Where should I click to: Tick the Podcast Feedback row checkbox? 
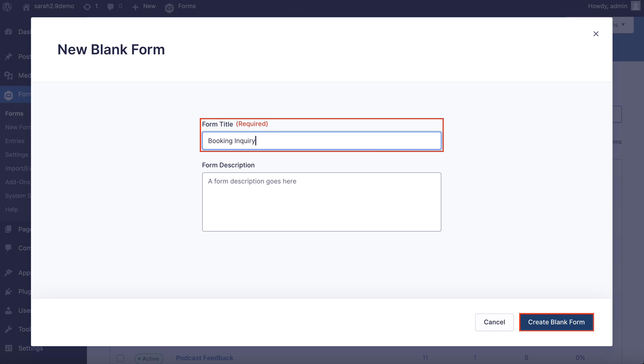coord(120,358)
